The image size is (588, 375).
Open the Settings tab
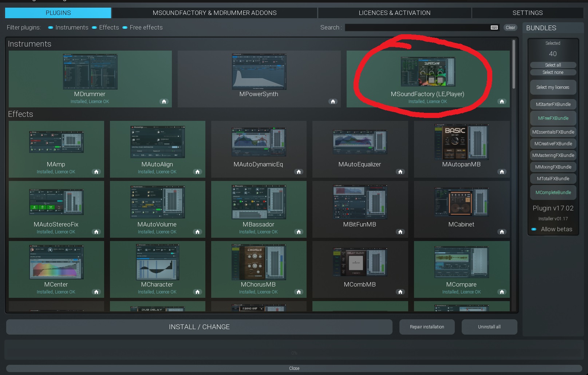pyautogui.click(x=527, y=13)
